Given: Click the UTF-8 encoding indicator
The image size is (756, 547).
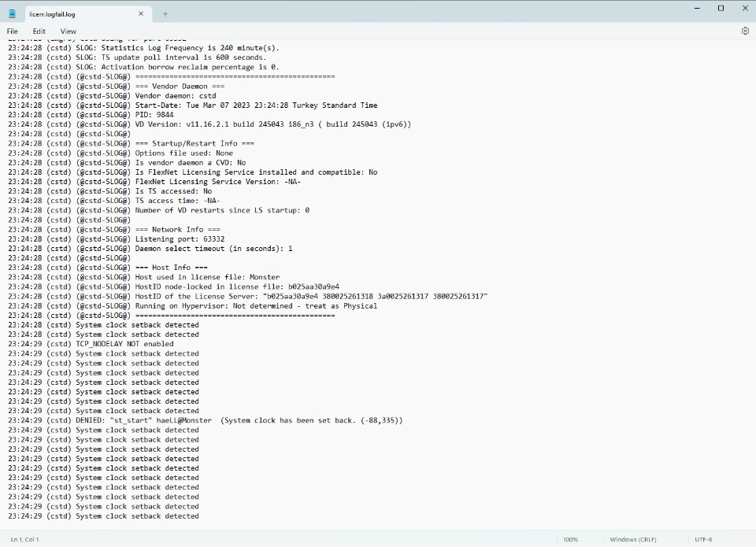Looking at the screenshot, I should point(703,539).
